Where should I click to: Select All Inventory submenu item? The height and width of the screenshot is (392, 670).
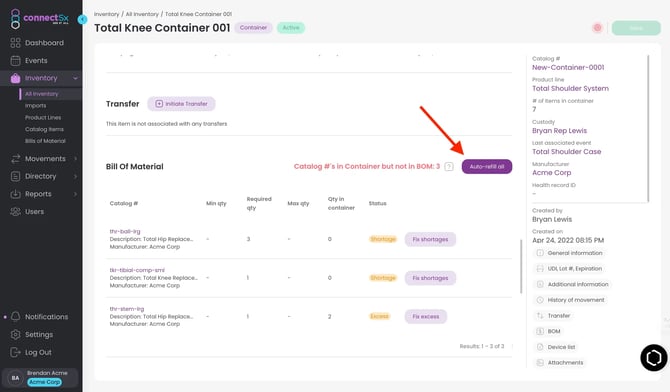point(41,94)
